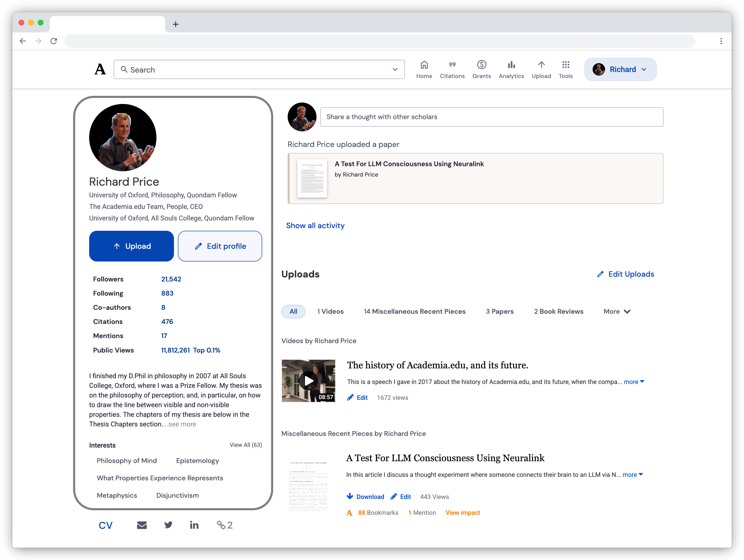The image size is (744, 560).
Task: Open the Epistemology interest
Action: pyautogui.click(x=198, y=461)
